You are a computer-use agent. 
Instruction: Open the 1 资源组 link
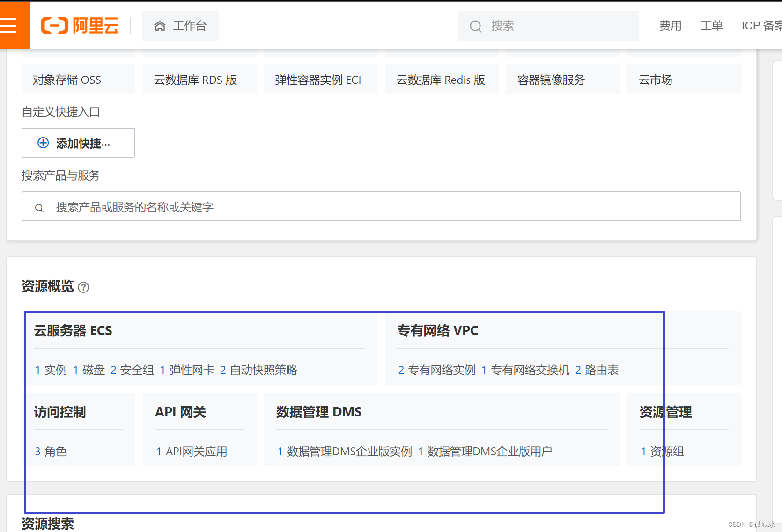(663, 452)
